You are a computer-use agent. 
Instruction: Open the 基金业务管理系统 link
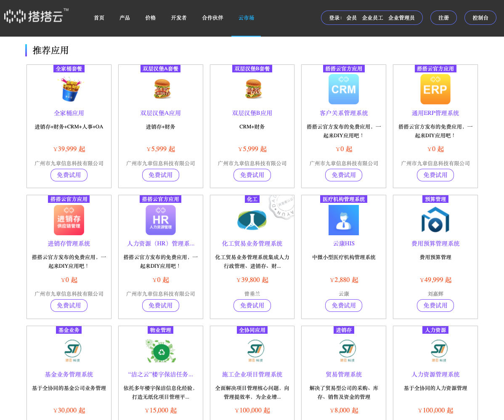point(69,374)
